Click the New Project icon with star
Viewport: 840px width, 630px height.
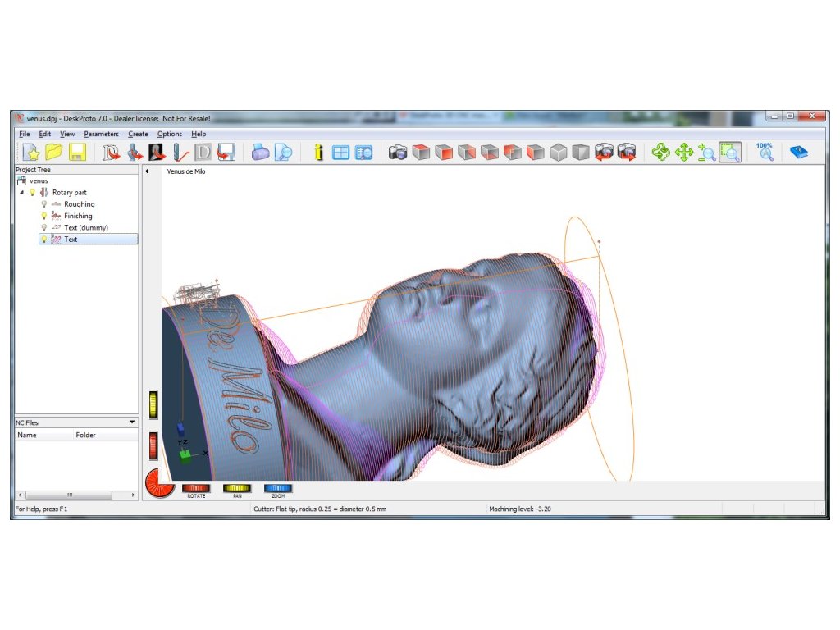tap(31, 153)
